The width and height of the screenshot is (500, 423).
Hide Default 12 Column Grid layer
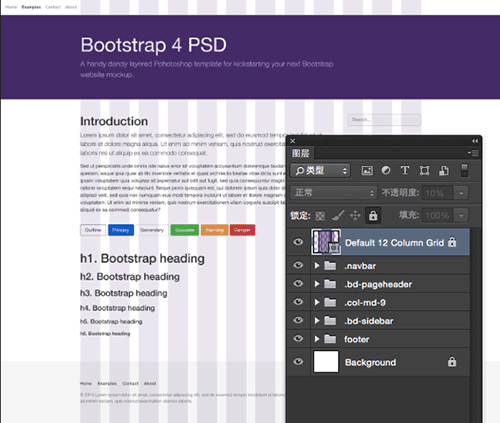tap(298, 242)
